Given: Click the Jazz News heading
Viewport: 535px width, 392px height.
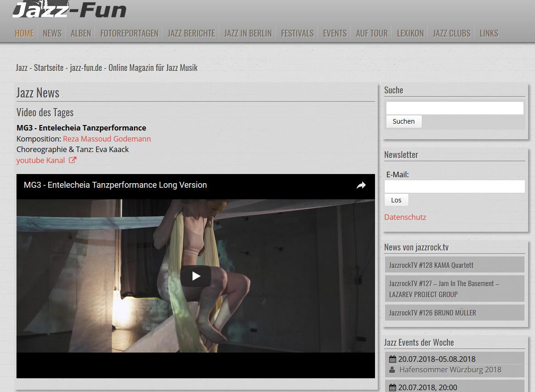Looking at the screenshot, I should 38,93.
